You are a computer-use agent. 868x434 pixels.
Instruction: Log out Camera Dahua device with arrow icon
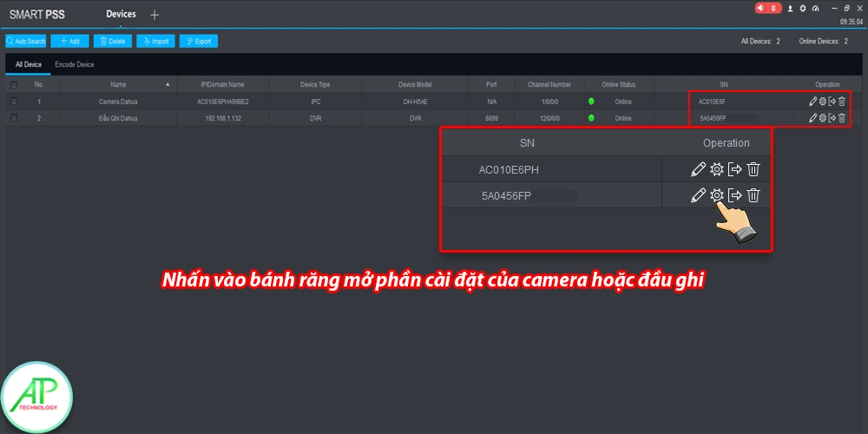tap(832, 102)
